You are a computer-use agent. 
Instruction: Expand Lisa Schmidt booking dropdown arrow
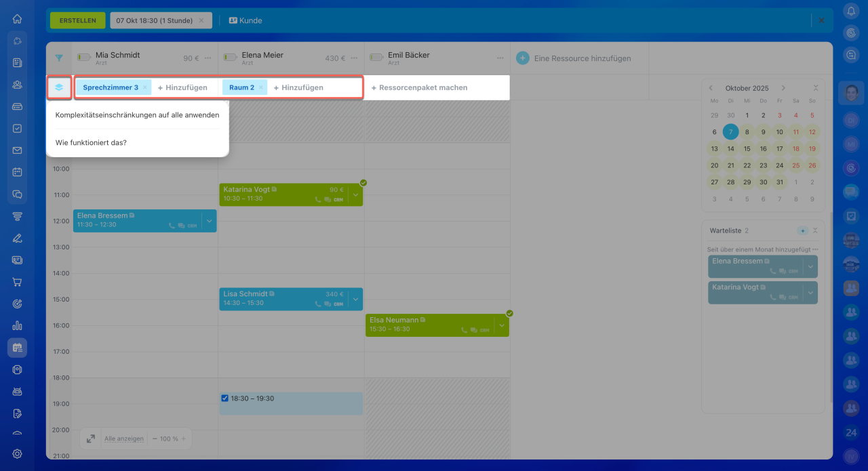[356, 300]
